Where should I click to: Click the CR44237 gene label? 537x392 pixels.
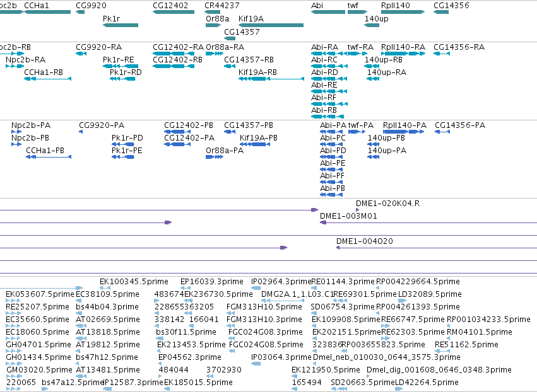222,6
